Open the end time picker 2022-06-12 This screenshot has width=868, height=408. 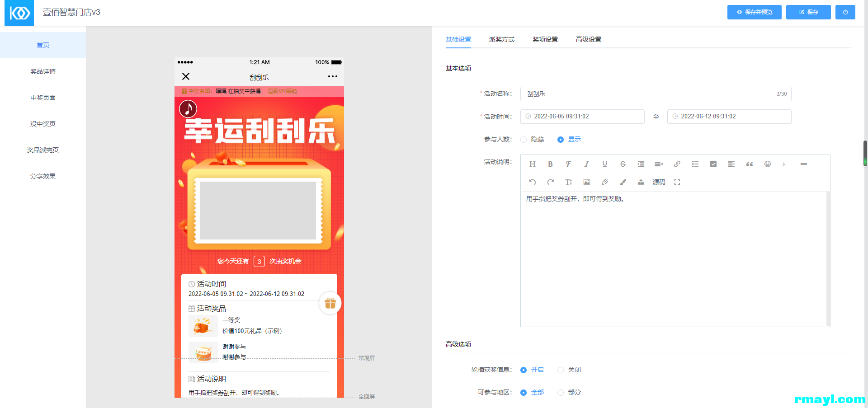729,117
